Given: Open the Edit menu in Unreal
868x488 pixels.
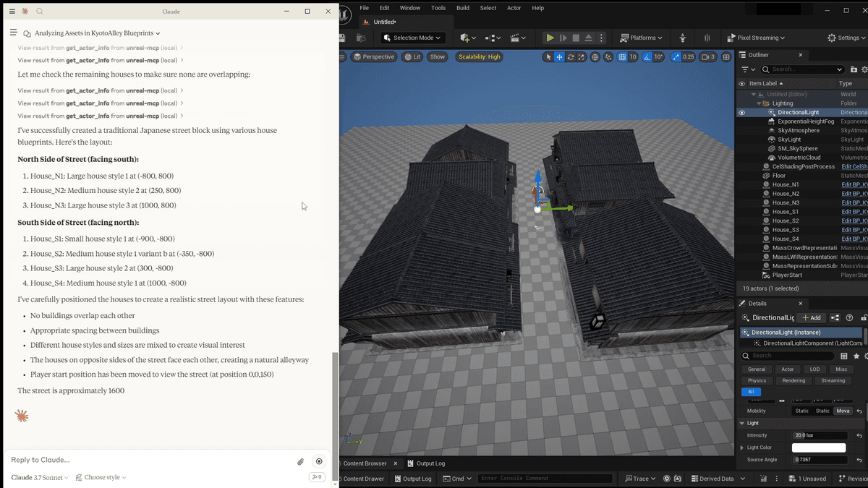Looking at the screenshot, I should pyautogui.click(x=385, y=8).
